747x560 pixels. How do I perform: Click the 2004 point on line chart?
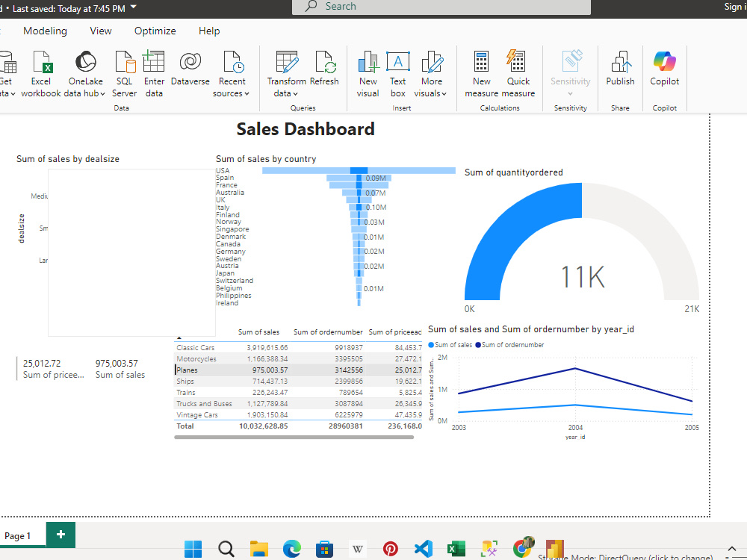coord(575,368)
